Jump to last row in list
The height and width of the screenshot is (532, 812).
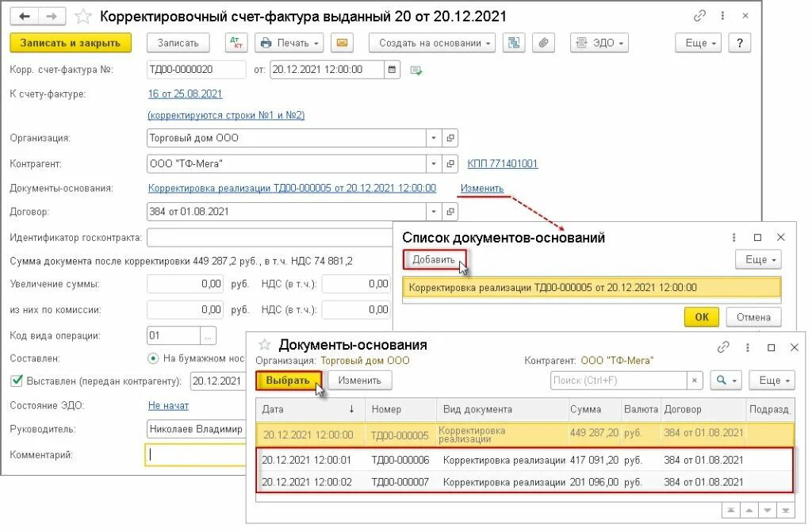[786, 511]
